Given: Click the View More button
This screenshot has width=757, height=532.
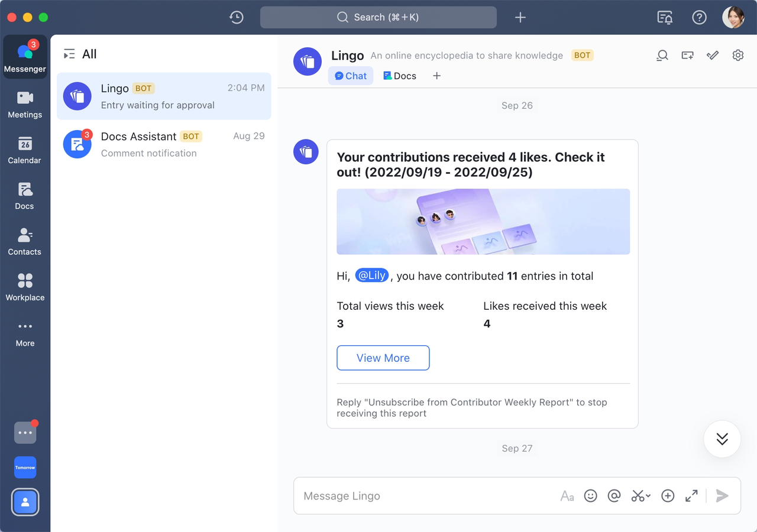Looking at the screenshot, I should coord(383,358).
